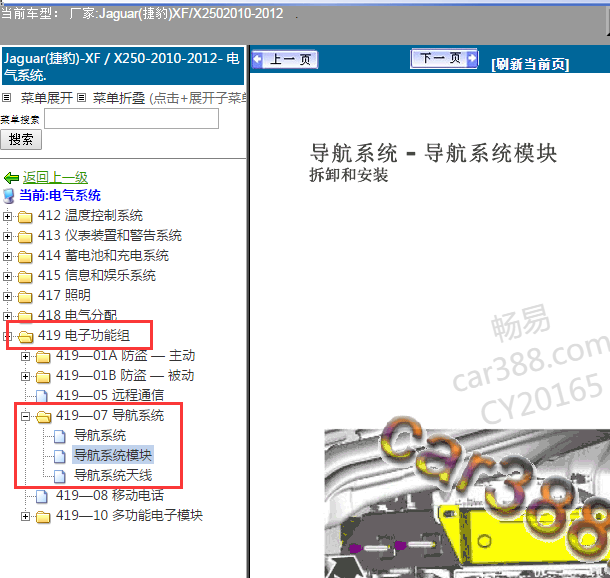Click the 搜索 search button
610x578 pixels.
pos(21,140)
